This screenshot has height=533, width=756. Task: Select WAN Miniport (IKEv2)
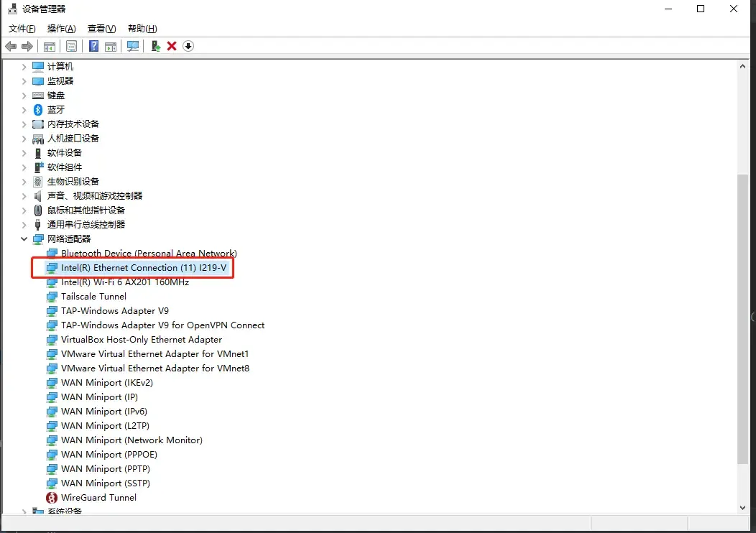(107, 383)
